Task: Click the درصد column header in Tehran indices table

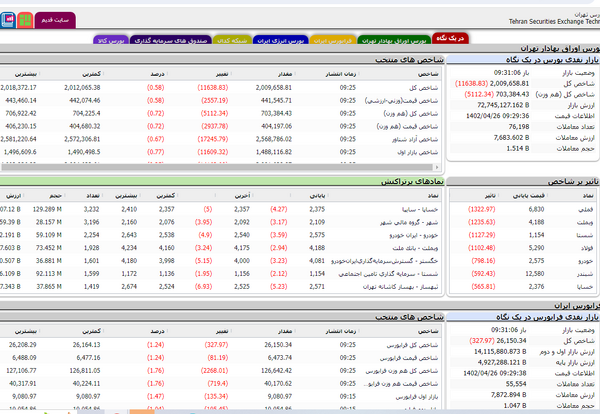Action: click(x=157, y=74)
